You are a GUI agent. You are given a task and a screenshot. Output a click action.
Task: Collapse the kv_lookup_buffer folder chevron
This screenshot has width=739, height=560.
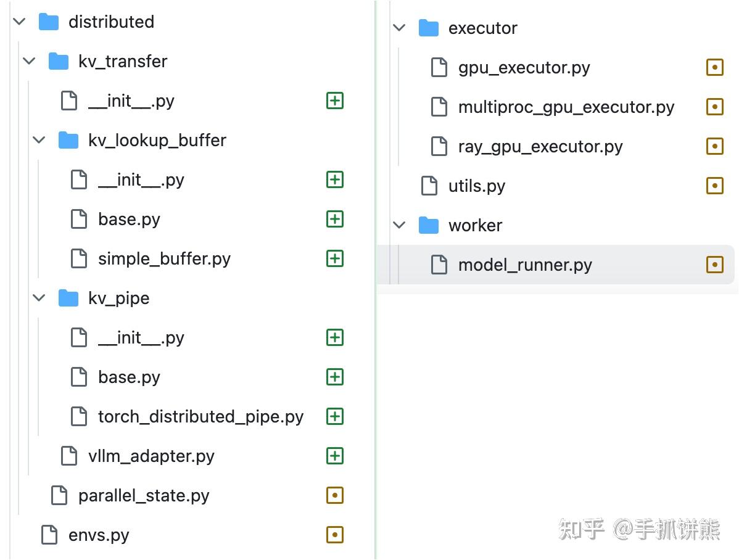click(39, 140)
